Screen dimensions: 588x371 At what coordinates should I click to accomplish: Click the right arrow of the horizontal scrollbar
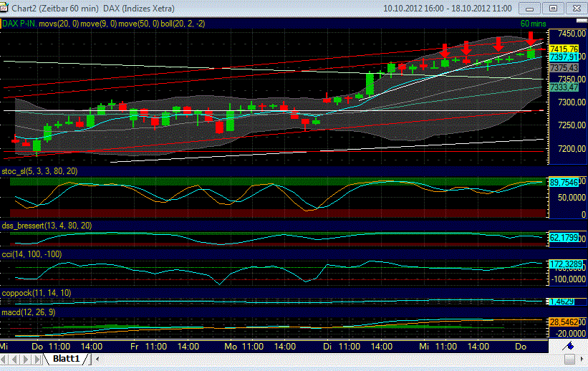(x=582, y=359)
